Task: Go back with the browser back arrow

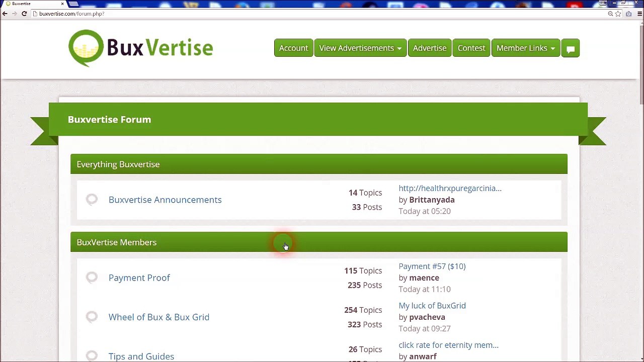Action: [x=5, y=14]
